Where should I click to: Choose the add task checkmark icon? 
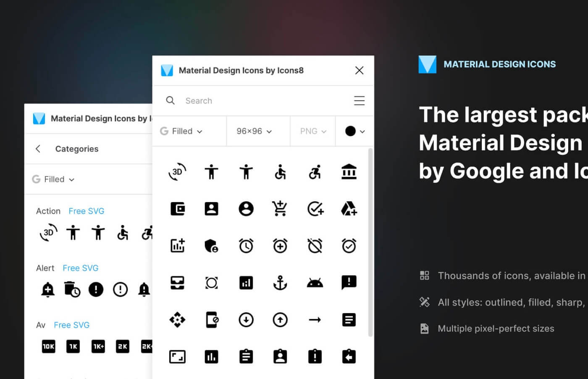click(315, 209)
